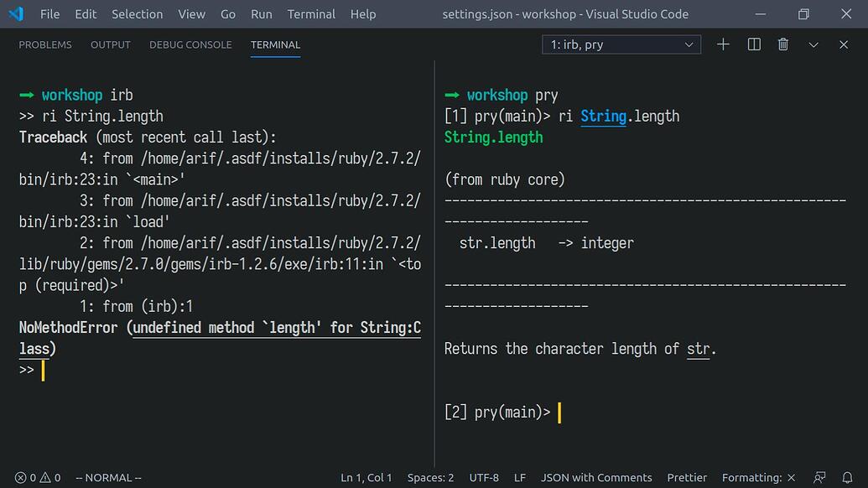Click the Prettier status bar item
The height and width of the screenshot is (488, 868).
click(x=687, y=477)
